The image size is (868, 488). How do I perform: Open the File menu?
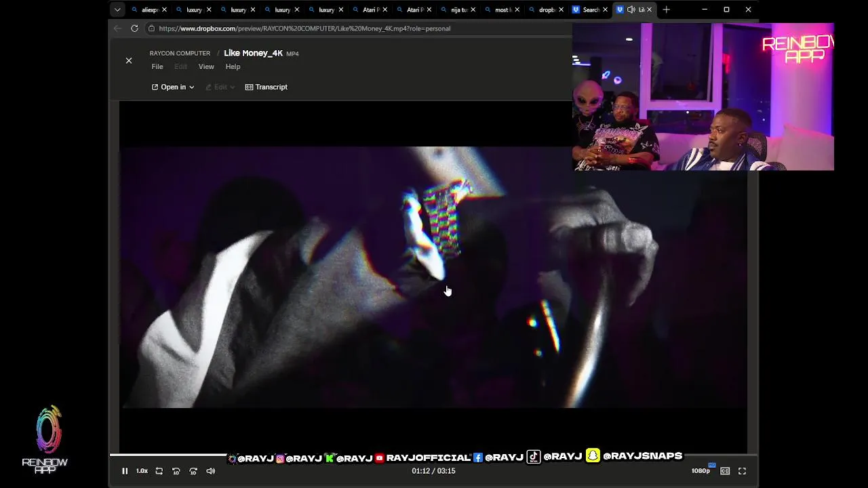point(157,66)
